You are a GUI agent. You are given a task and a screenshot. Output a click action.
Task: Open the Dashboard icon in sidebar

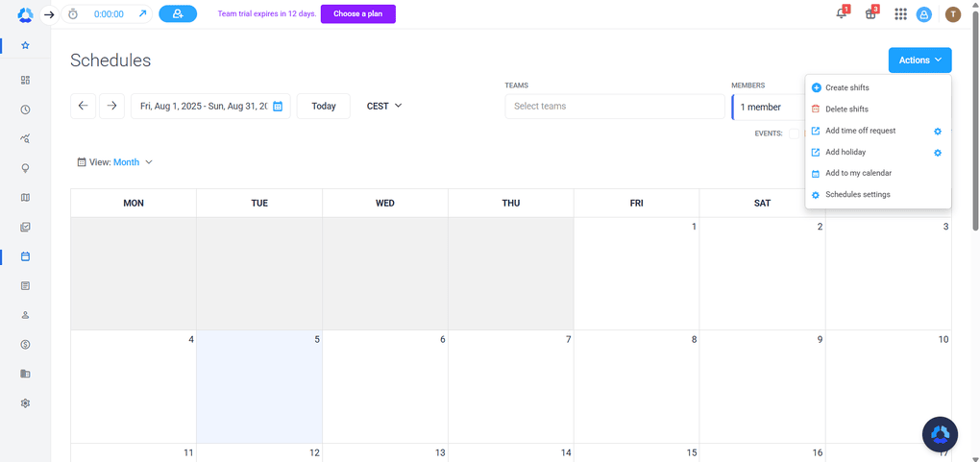tap(25, 80)
